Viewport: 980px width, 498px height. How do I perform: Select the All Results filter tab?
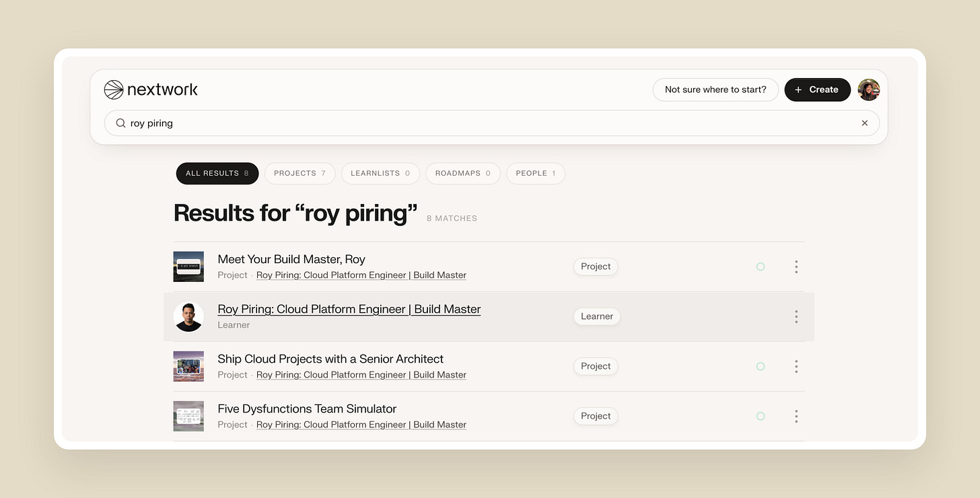[217, 173]
